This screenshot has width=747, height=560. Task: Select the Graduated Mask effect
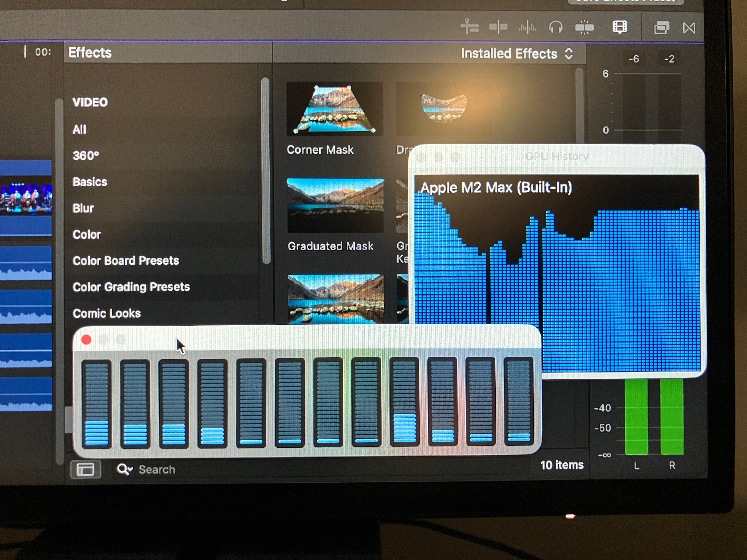[335, 206]
